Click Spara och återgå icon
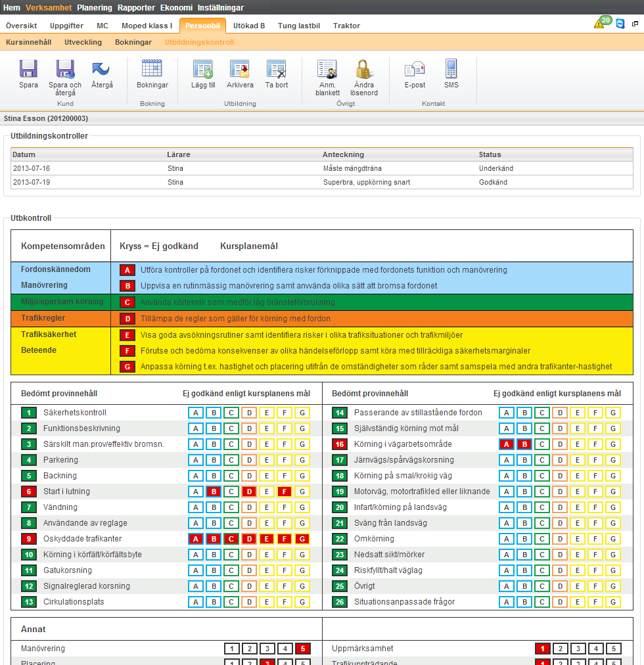The image size is (644, 665). [65, 69]
